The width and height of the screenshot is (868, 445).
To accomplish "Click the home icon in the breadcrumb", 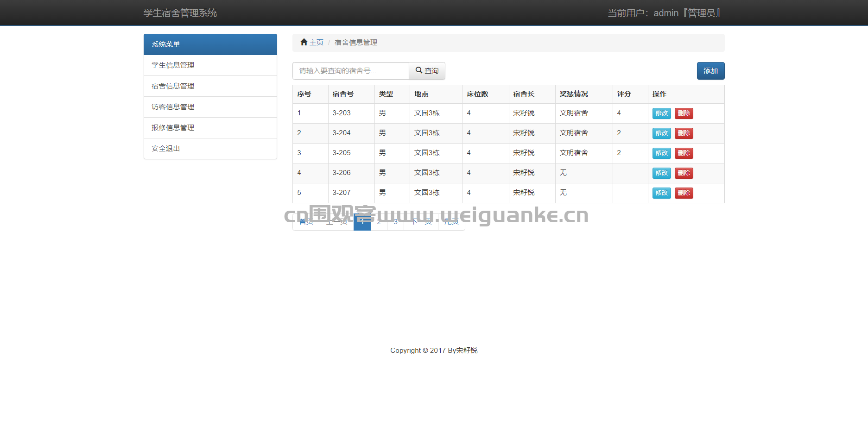I will tap(304, 42).
